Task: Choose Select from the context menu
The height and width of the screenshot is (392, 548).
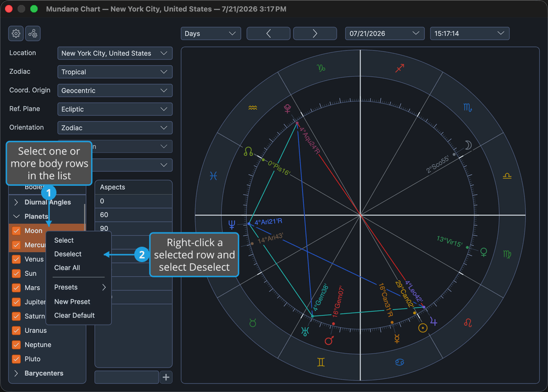Action: (x=78, y=240)
